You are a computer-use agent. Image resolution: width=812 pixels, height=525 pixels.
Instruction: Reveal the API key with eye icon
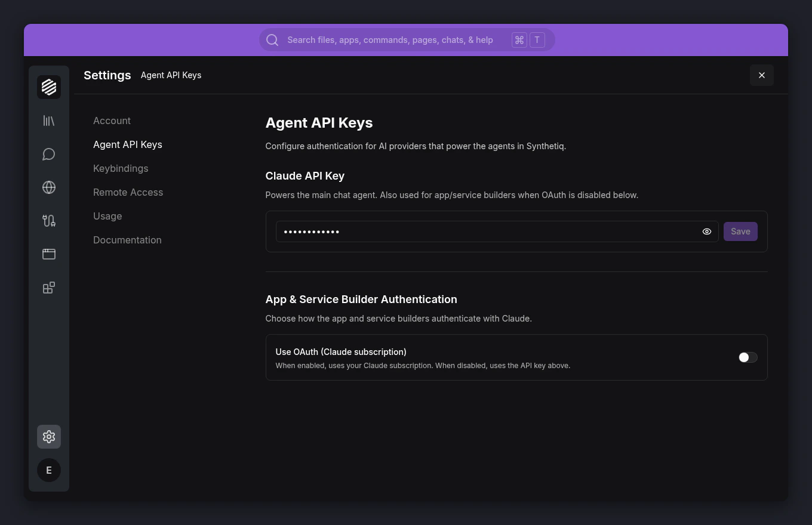point(707,231)
